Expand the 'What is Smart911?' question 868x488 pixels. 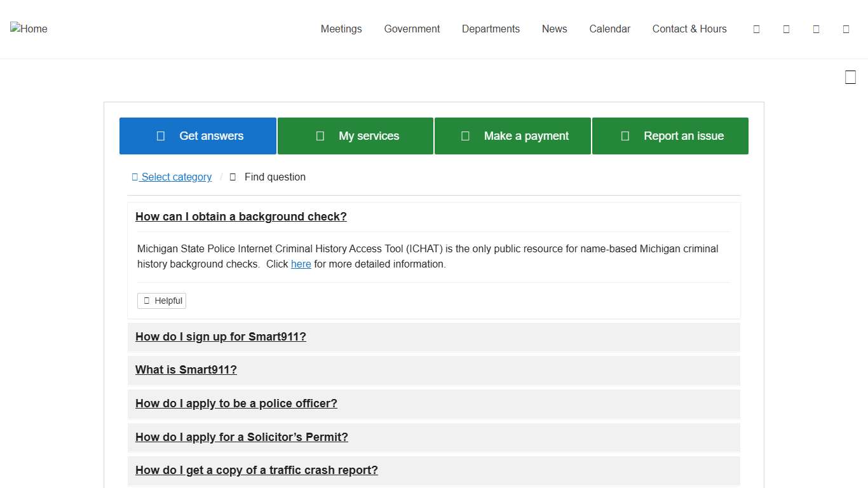[x=186, y=370]
